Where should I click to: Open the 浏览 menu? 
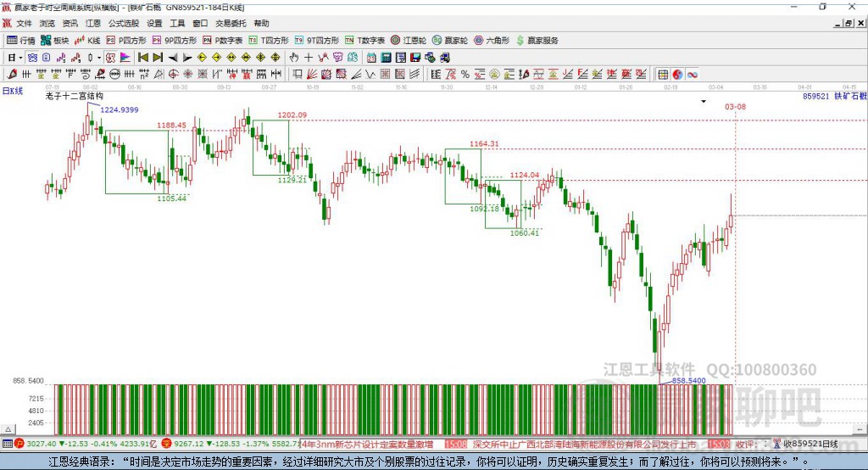click(47, 23)
